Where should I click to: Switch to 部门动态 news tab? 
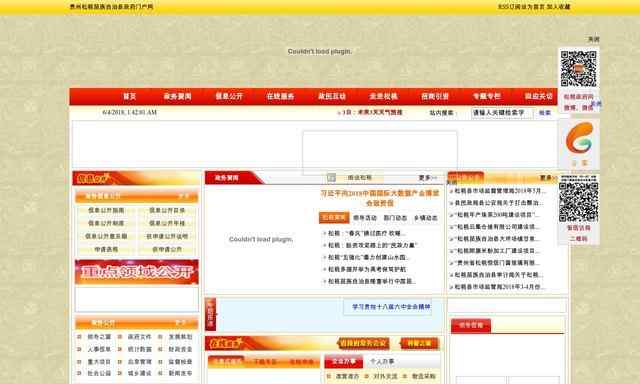[395, 218]
